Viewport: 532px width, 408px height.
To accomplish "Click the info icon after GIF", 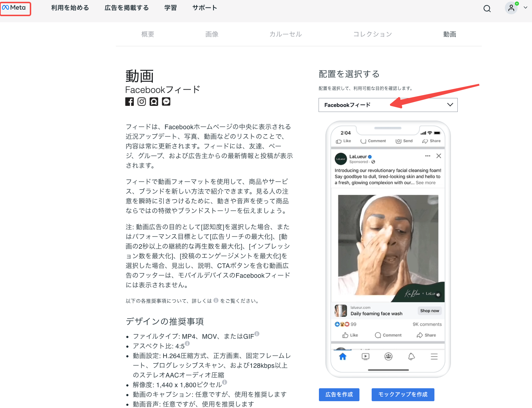I will (x=257, y=334).
